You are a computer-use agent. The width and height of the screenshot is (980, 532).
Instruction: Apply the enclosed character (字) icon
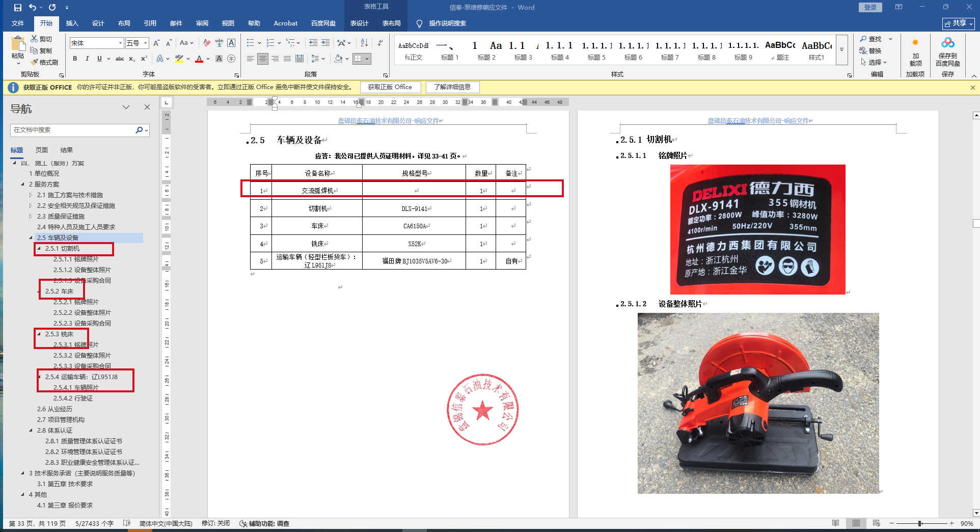coord(231,59)
